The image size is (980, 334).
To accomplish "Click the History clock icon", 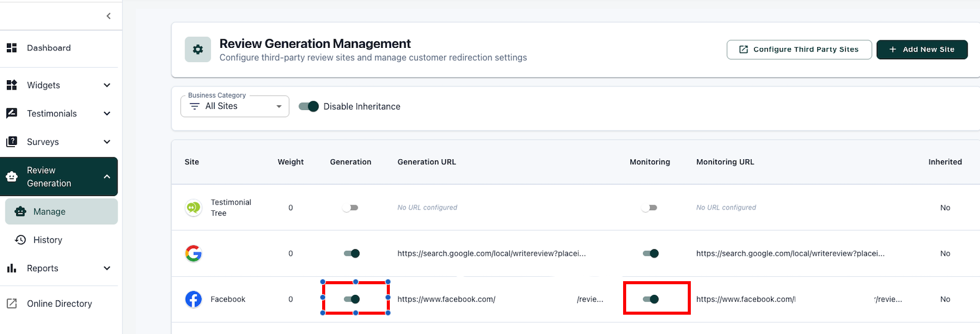I will tap(21, 240).
